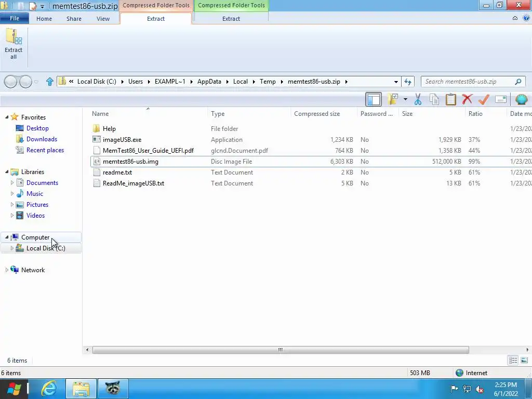Click the folder options checkmark icon
532x399 pixels.
coord(393,99)
